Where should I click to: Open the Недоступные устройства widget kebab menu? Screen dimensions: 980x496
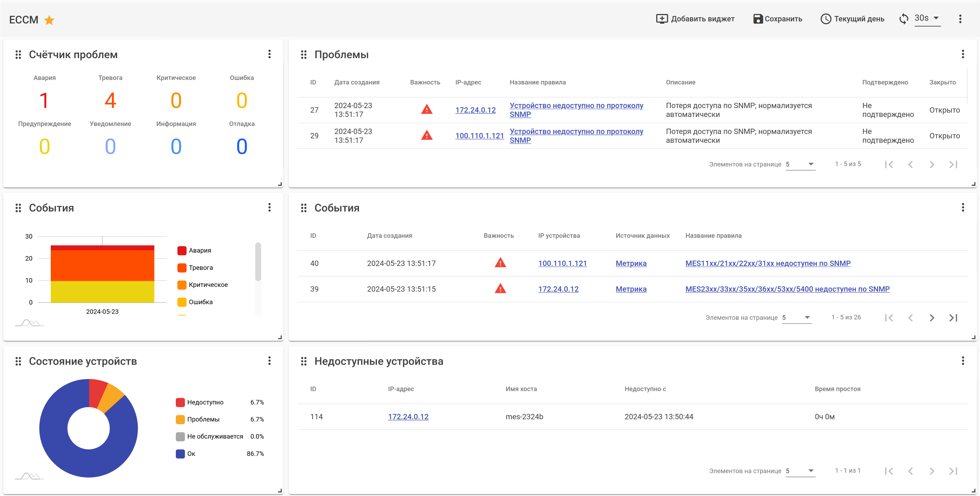pyautogui.click(x=962, y=361)
